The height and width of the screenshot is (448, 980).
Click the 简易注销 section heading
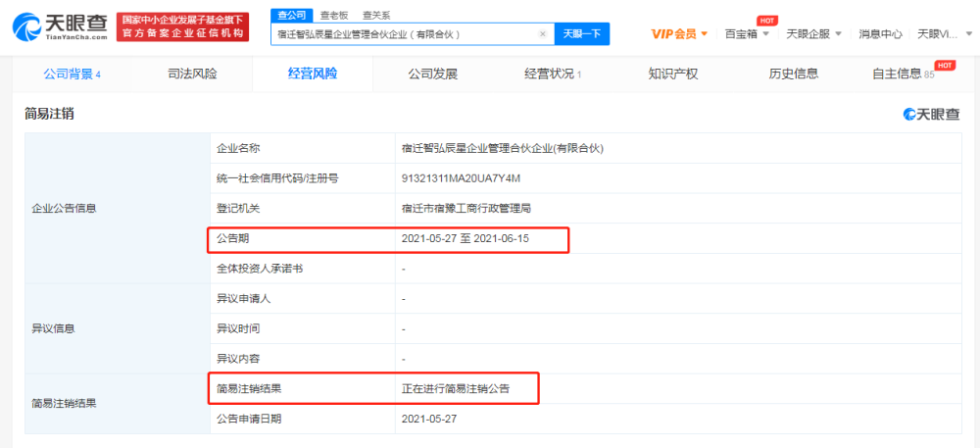(x=49, y=114)
